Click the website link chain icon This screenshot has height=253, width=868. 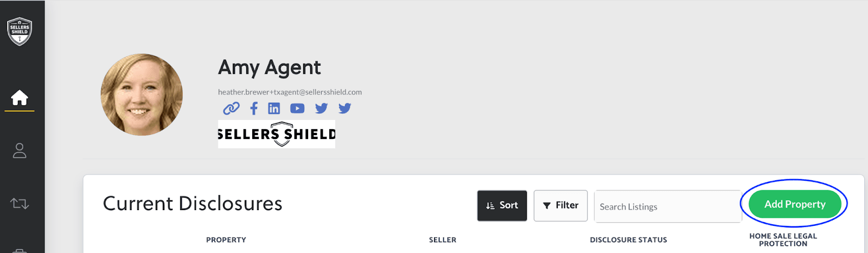click(231, 109)
